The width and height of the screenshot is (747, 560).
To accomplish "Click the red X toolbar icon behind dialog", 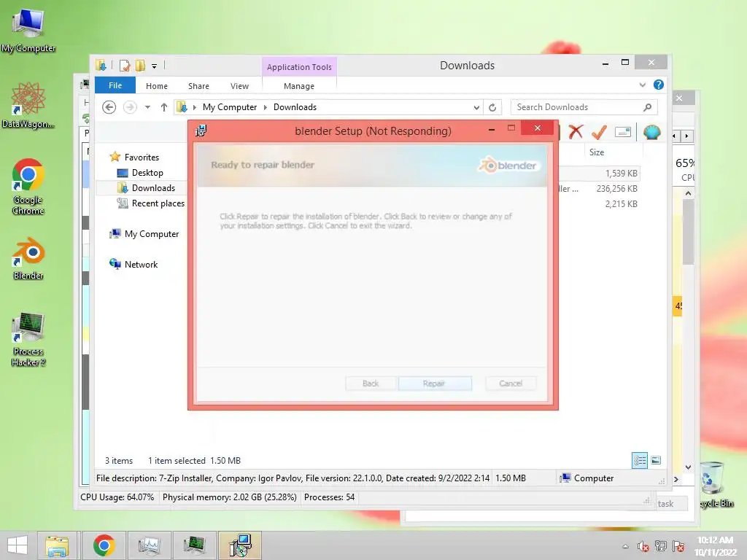I will (576, 131).
